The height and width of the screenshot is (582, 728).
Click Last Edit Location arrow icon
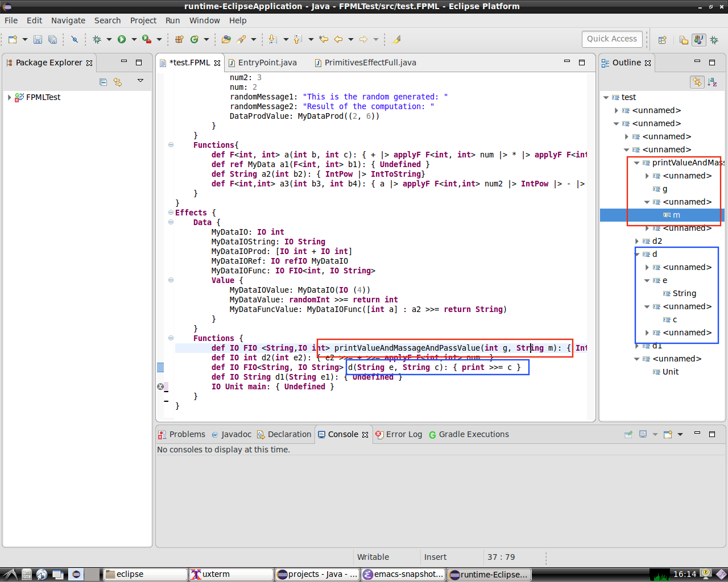click(324, 39)
